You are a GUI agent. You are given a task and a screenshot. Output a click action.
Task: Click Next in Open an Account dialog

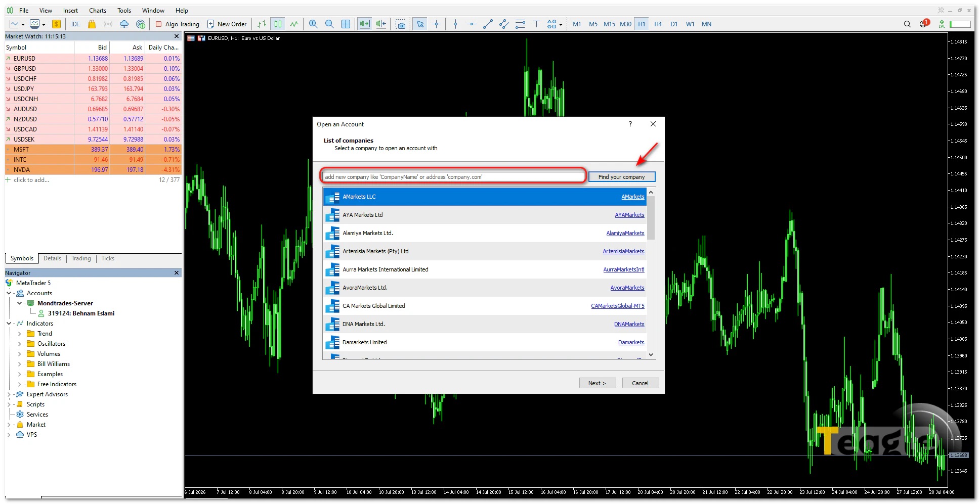point(598,383)
